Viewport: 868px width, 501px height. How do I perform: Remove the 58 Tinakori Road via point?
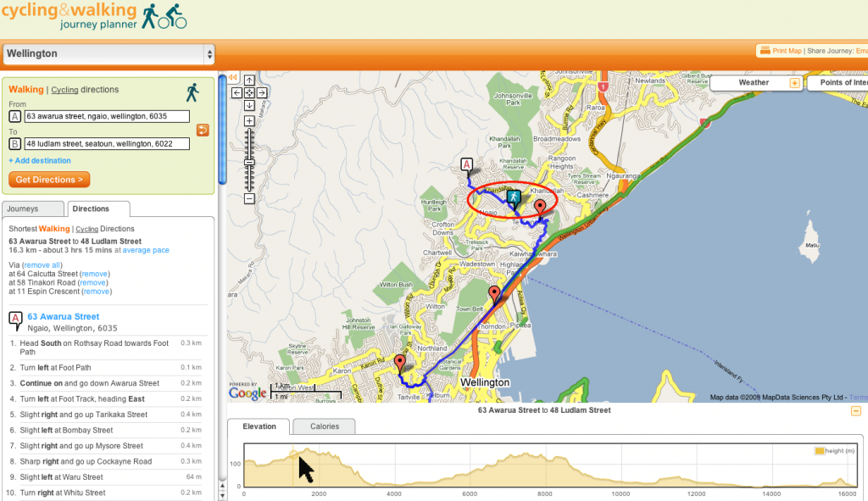(92, 283)
